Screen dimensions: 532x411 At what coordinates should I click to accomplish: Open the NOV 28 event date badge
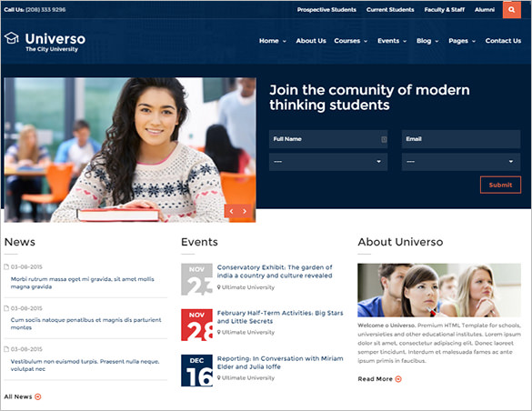point(196,325)
